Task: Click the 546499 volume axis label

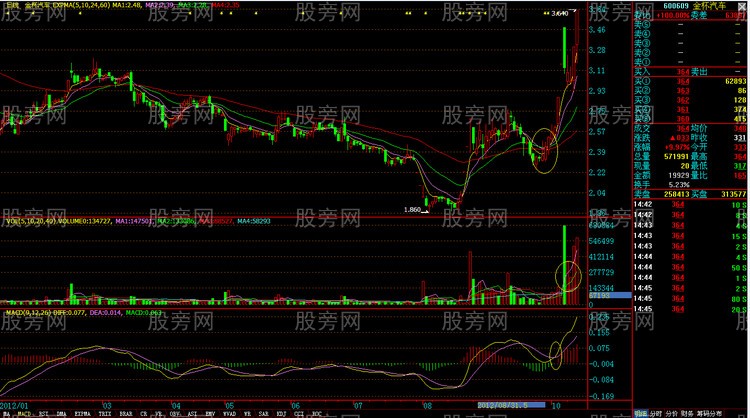Action: [x=601, y=241]
